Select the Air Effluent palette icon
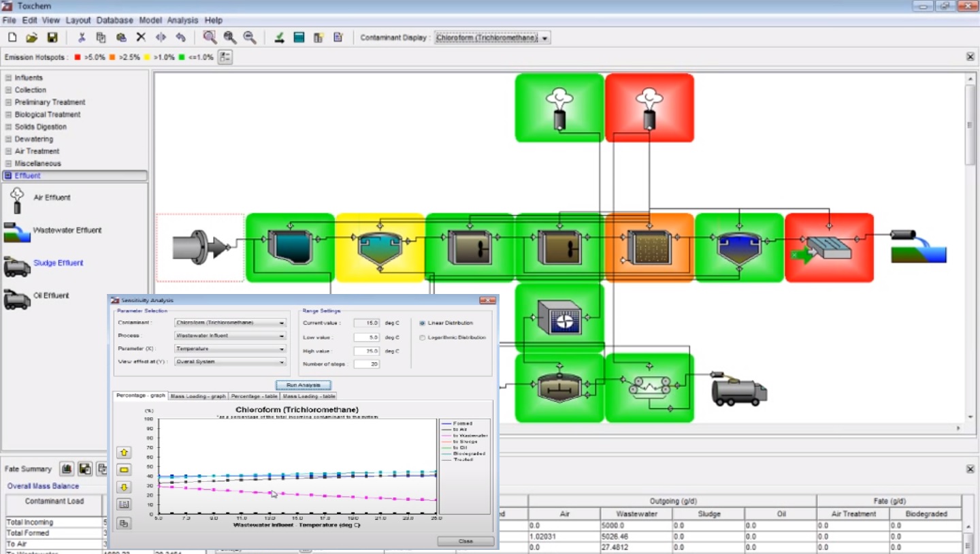 17,201
